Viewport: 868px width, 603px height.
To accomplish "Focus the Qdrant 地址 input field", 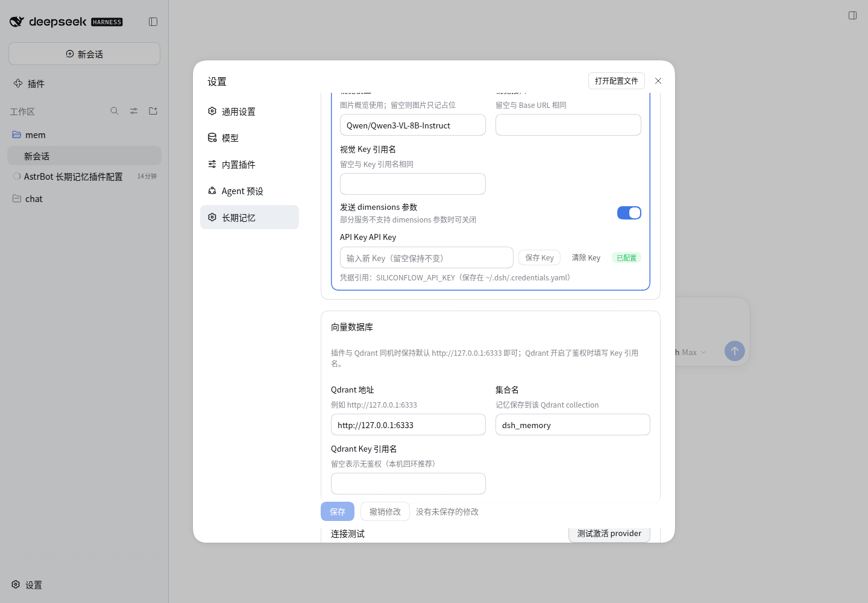I will 408,425.
